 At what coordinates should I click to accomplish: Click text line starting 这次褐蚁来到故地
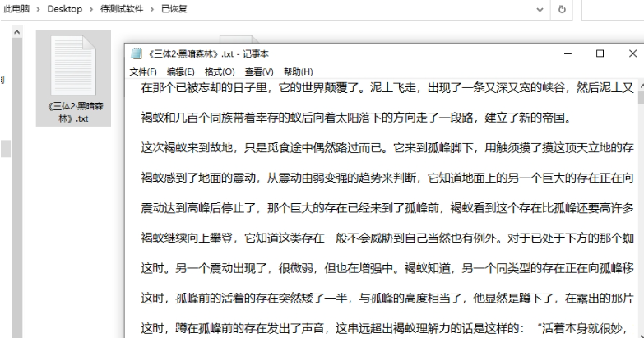click(387, 148)
